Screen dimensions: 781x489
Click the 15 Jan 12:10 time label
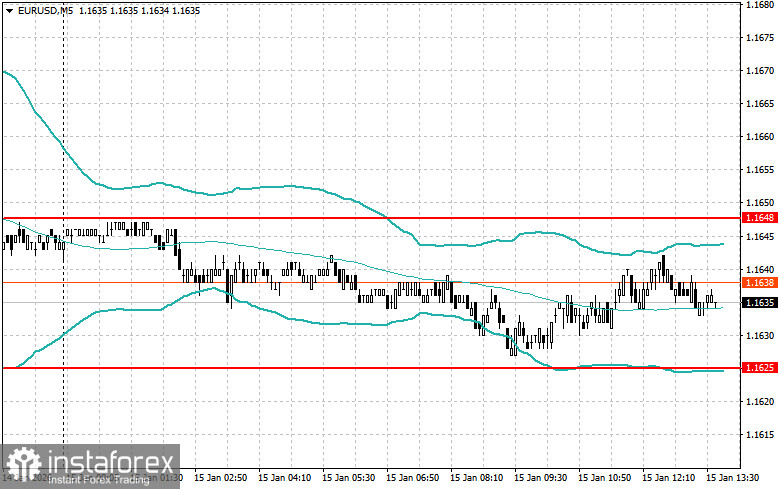668,478
